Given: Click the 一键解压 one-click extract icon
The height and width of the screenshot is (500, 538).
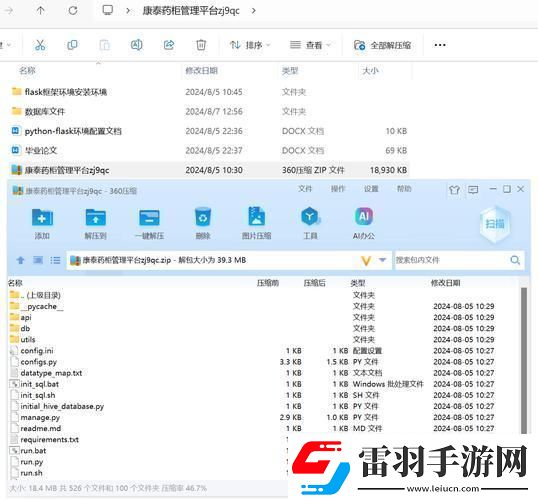Looking at the screenshot, I should tap(149, 223).
